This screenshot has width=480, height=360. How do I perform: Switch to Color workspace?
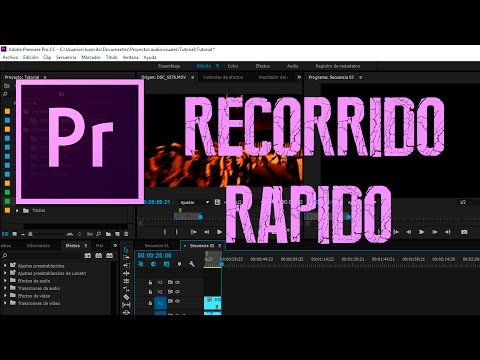233,66
